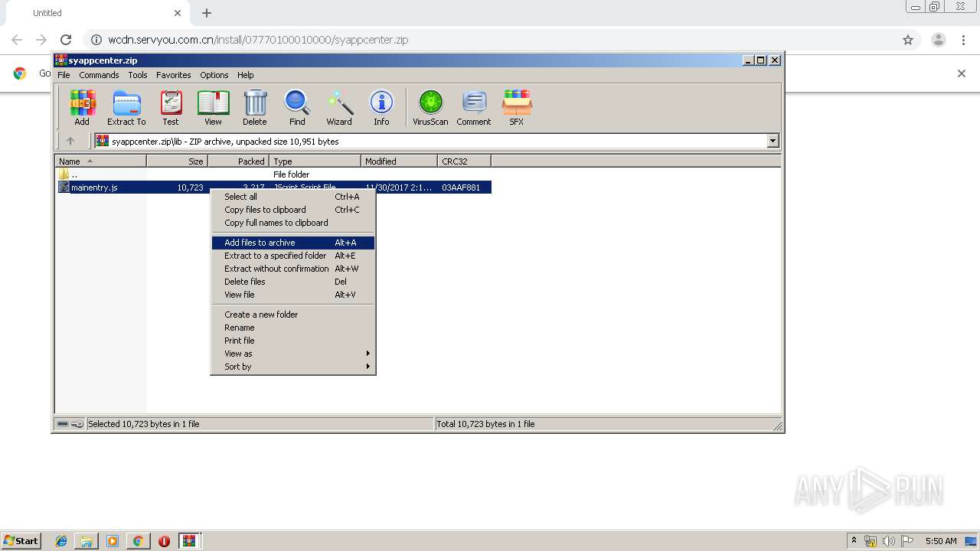The width and height of the screenshot is (980, 551).
Task: Go up one folder level arrow
Action: tap(70, 141)
